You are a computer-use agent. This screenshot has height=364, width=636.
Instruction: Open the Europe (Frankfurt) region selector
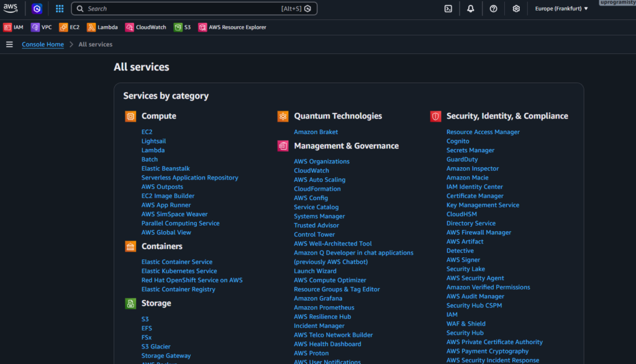(x=560, y=9)
